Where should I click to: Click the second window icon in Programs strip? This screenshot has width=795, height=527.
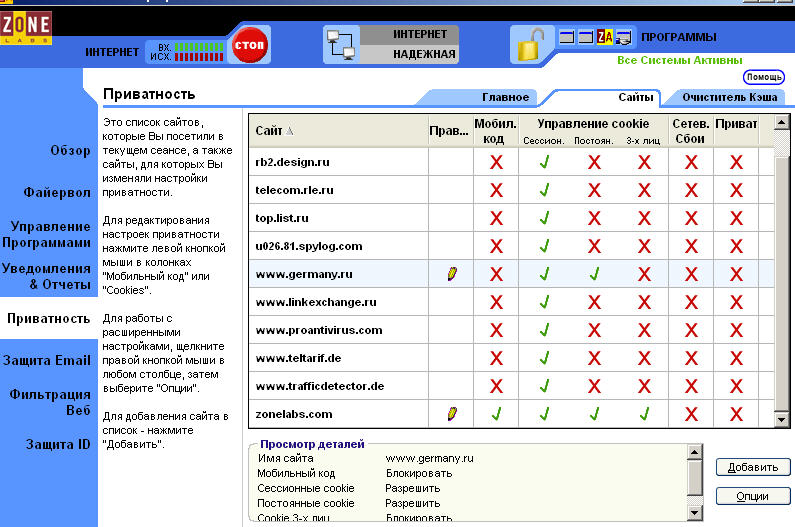point(586,37)
